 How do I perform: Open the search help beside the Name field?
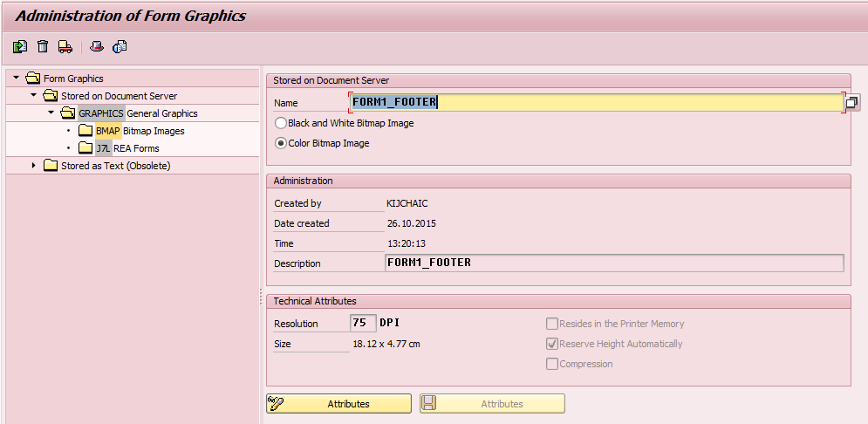(852, 102)
